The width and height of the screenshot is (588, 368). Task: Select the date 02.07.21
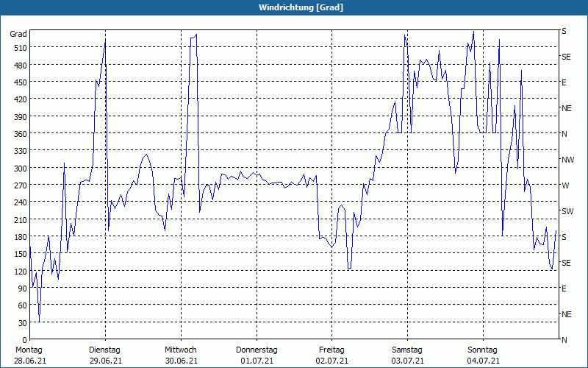pos(332,361)
